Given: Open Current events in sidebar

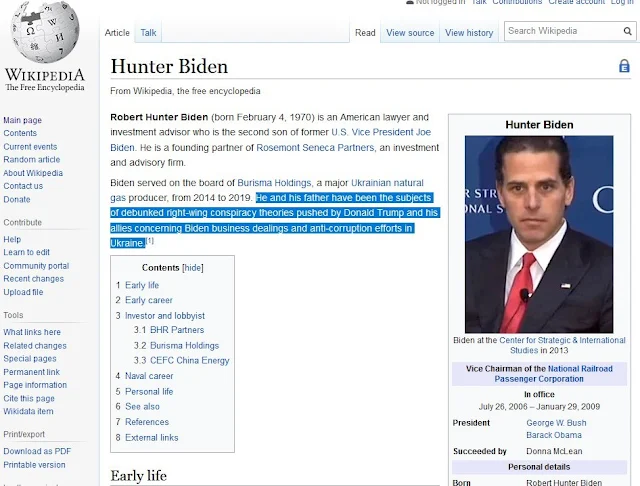Looking at the screenshot, I should [x=30, y=146].
